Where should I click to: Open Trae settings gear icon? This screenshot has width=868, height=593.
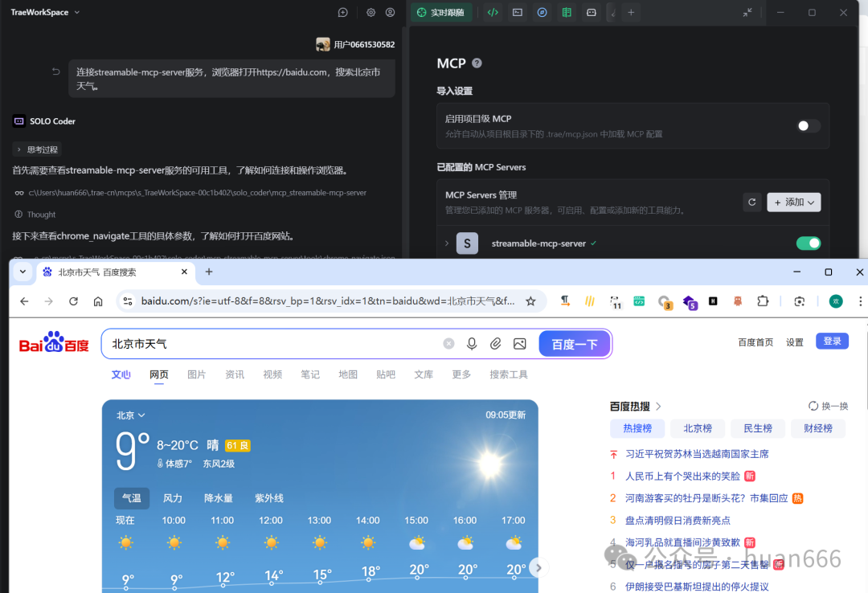point(371,12)
